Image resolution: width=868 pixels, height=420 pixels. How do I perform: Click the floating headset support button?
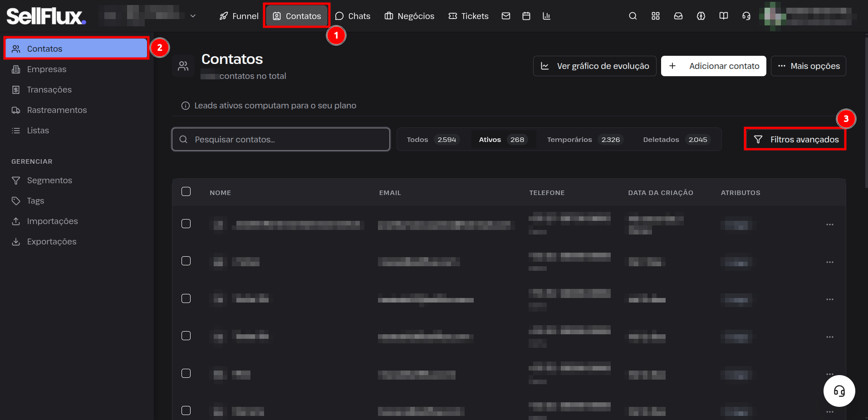[x=839, y=391]
